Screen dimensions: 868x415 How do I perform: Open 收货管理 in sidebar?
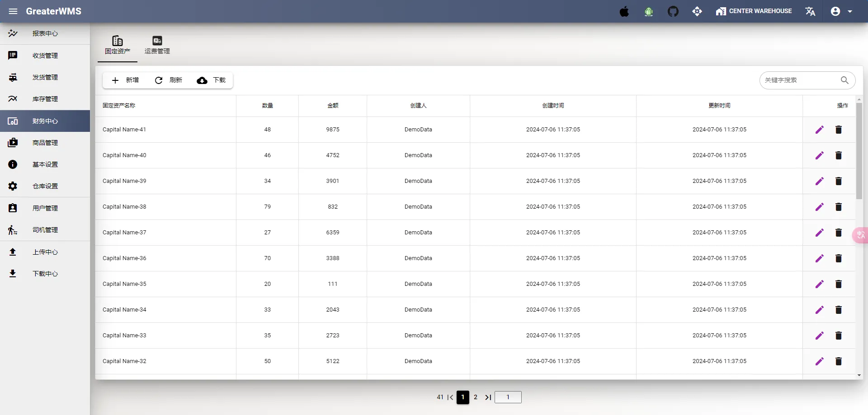click(x=45, y=56)
